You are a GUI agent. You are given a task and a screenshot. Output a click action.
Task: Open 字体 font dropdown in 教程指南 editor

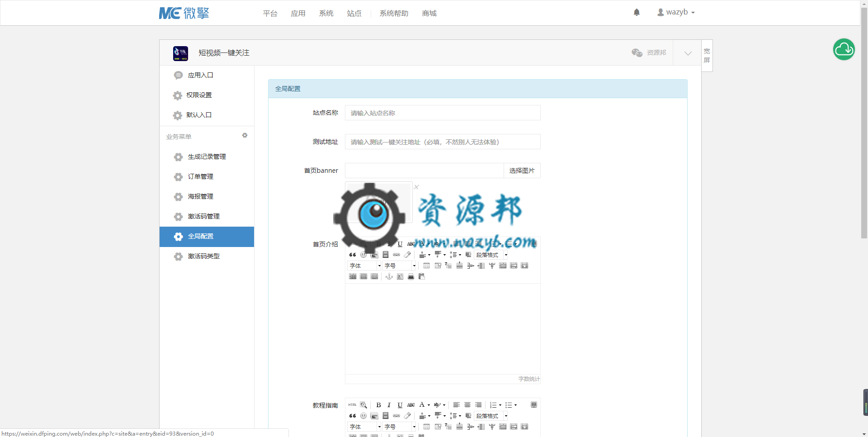pyautogui.click(x=365, y=427)
